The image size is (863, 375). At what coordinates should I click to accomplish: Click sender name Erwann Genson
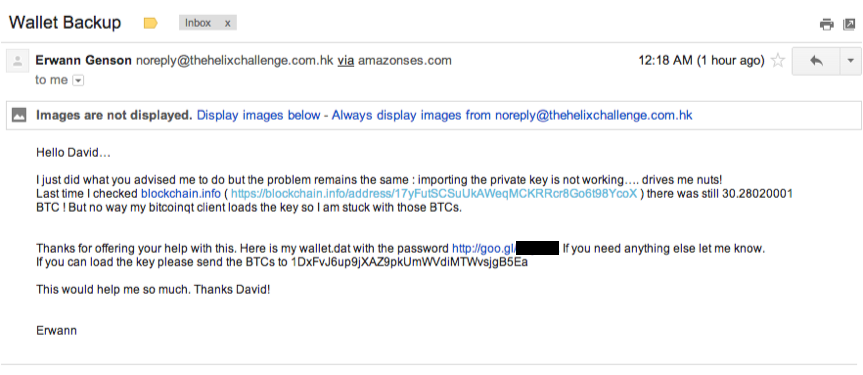click(83, 61)
